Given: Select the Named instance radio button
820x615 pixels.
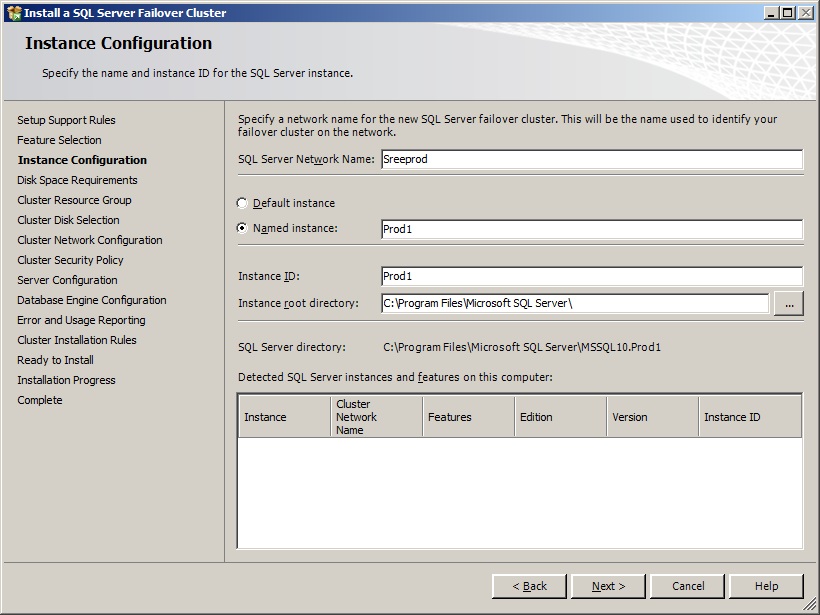Looking at the screenshot, I should [x=242, y=228].
